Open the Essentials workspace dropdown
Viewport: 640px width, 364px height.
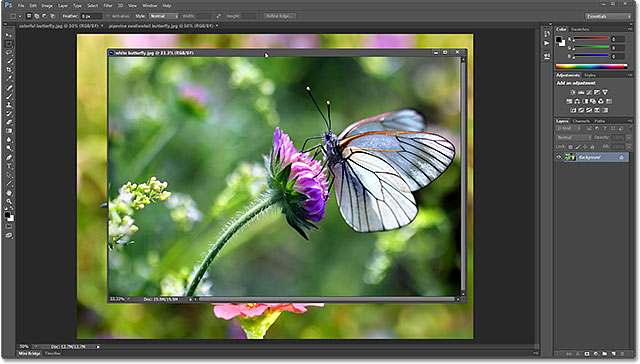pos(608,16)
